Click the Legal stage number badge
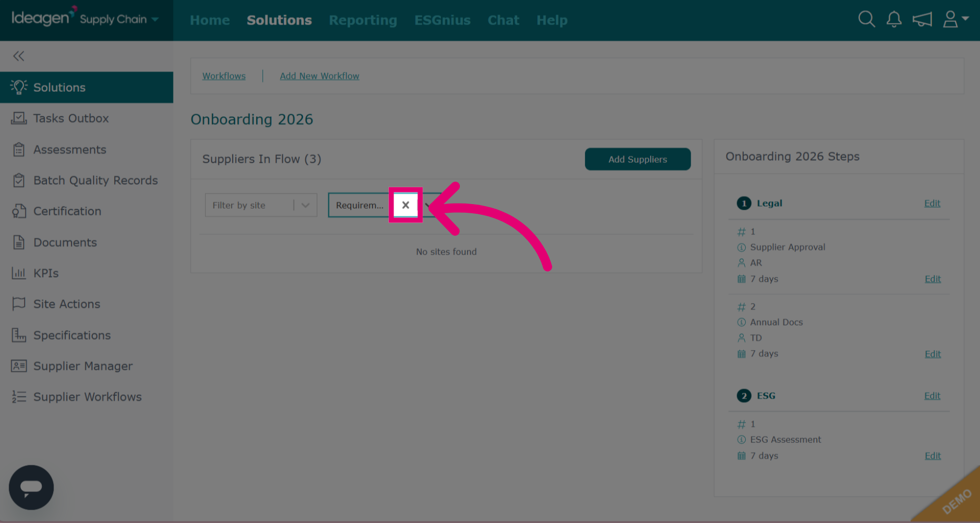Image resolution: width=980 pixels, height=523 pixels. (x=744, y=203)
